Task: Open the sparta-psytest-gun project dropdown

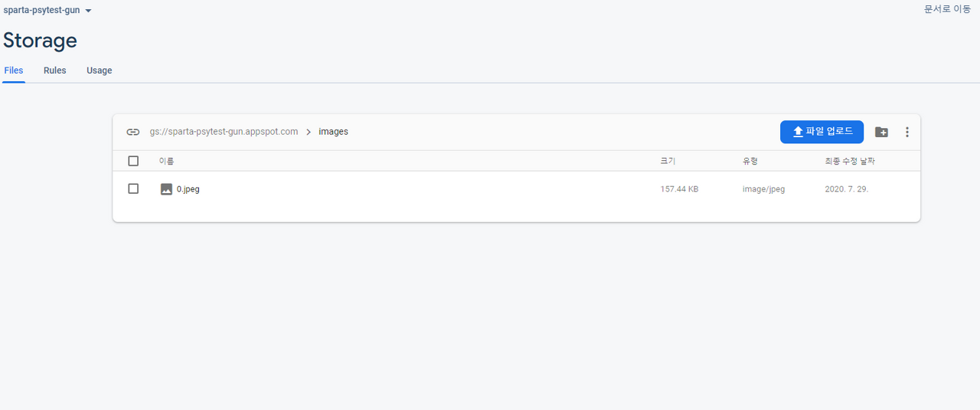Action: pyautogui.click(x=47, y=11)
